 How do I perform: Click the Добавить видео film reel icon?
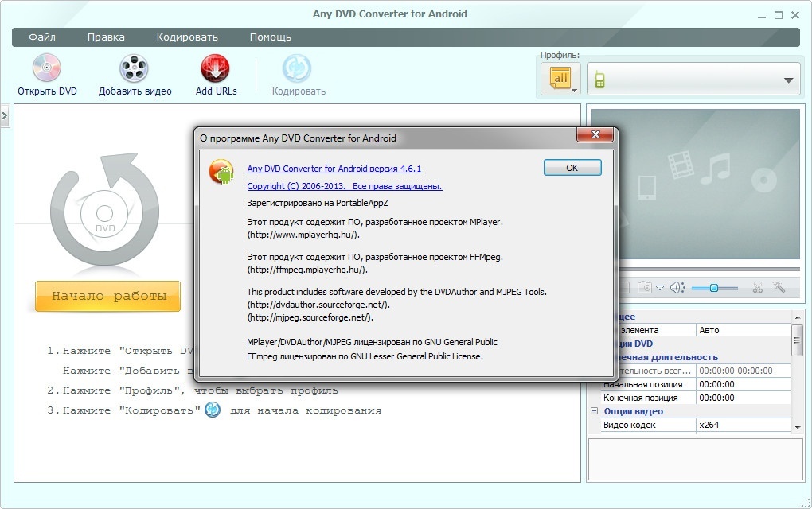point(134,68)
